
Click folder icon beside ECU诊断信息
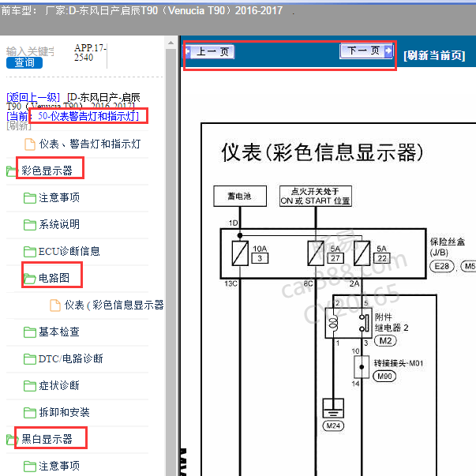[x=30, y=252]
